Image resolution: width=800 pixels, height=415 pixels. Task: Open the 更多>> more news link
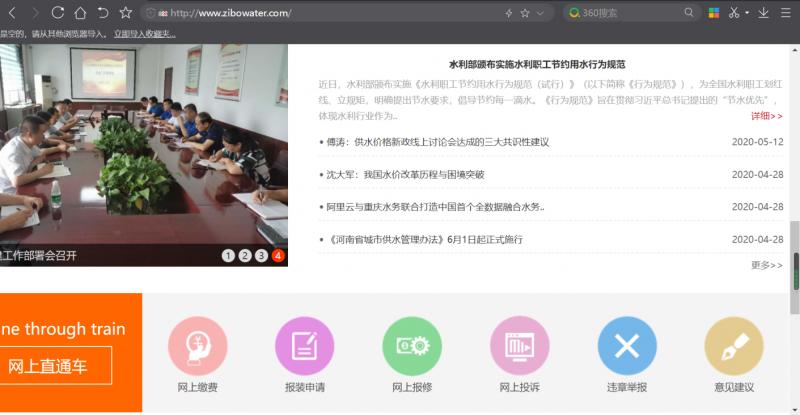[x=767, y=265]
